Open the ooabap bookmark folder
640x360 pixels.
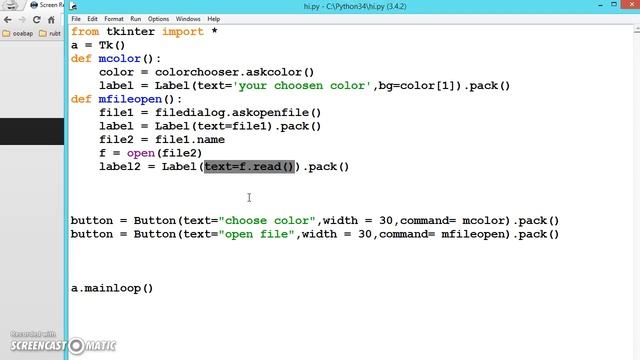[x=18, y=33]
